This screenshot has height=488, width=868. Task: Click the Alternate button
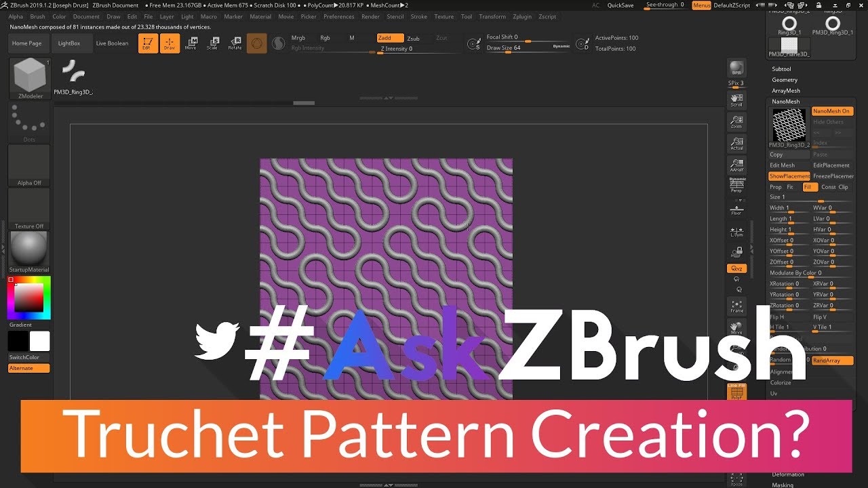(x=28, y=368)
